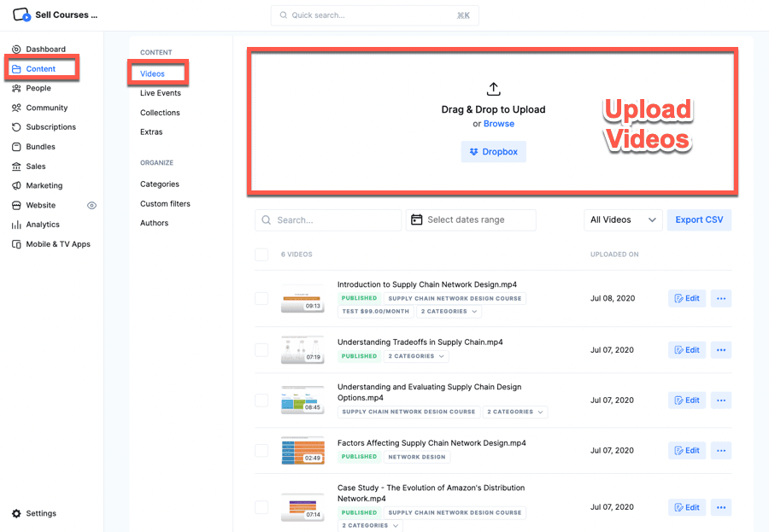Open the Factors Affecting Supply Chain thumbnail
The image size is (769, 532).
(302, 450)
